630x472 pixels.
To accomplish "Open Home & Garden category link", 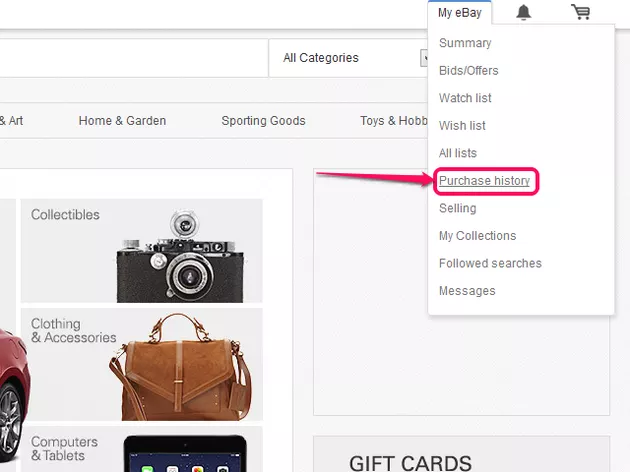I will coord(122,121).
